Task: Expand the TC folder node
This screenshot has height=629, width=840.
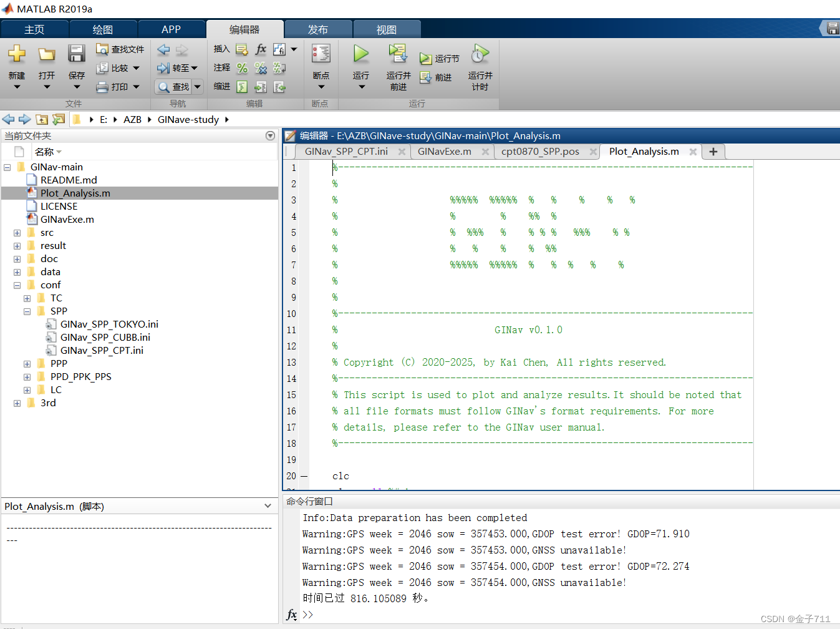Action: (27, 298)
